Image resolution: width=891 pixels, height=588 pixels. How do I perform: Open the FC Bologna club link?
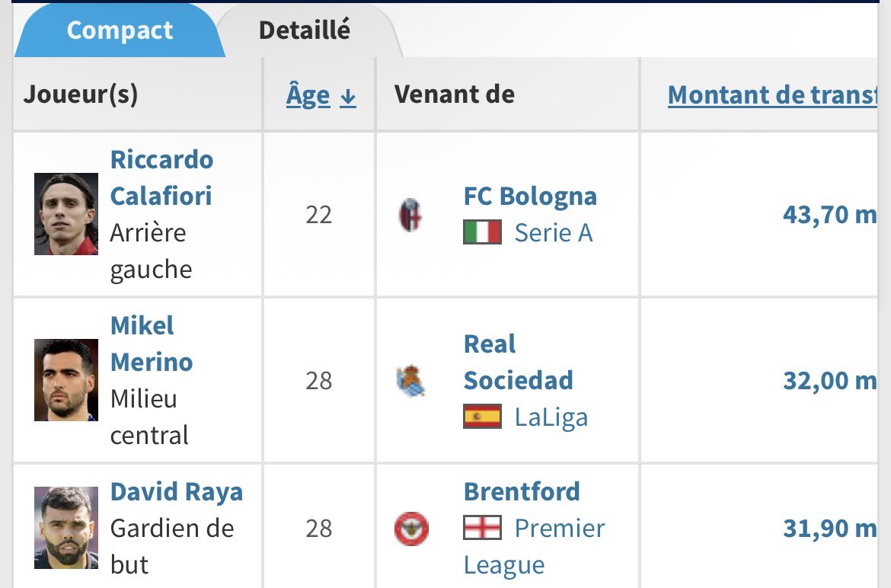pyautogui.click(x=530, y=196)
